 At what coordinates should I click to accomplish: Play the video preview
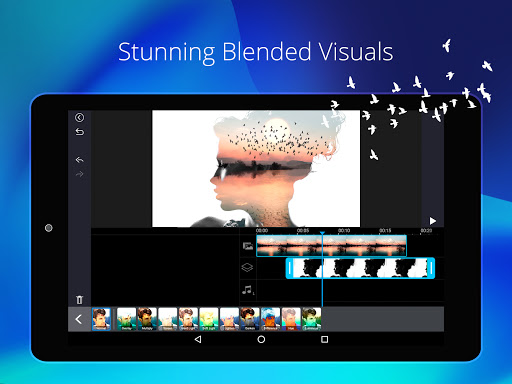coord(433,221)
